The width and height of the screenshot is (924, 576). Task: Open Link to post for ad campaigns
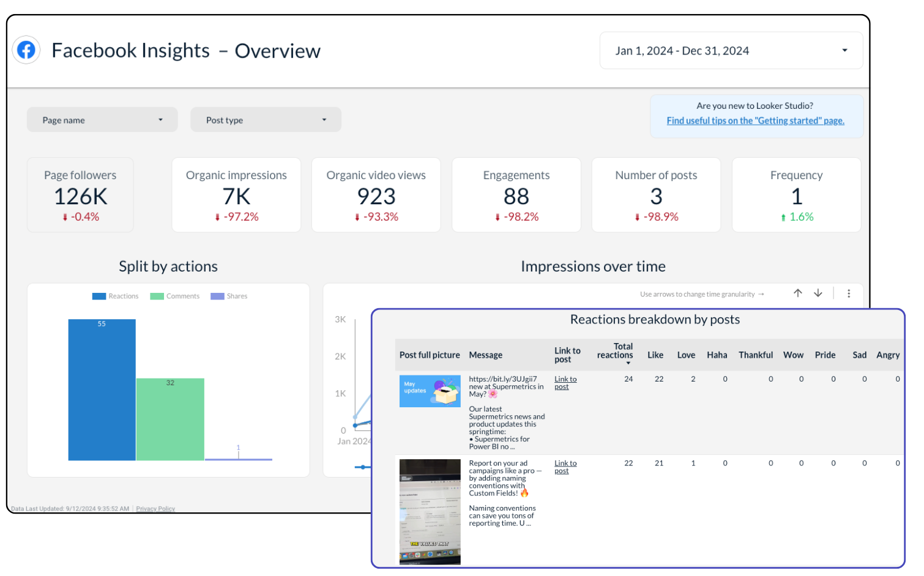click(x=565, y=467)
